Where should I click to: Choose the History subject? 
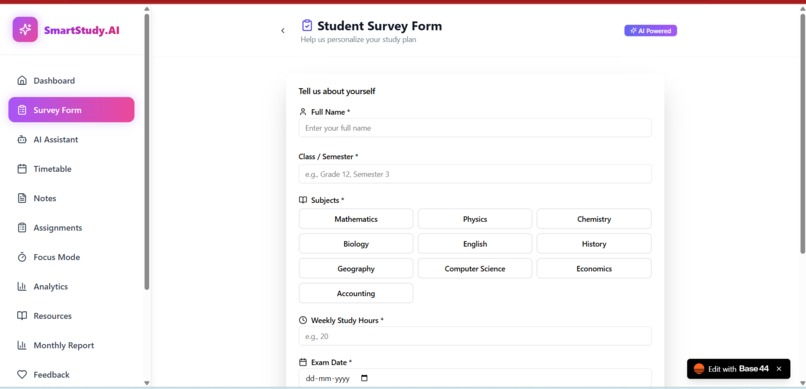point(594,244)
